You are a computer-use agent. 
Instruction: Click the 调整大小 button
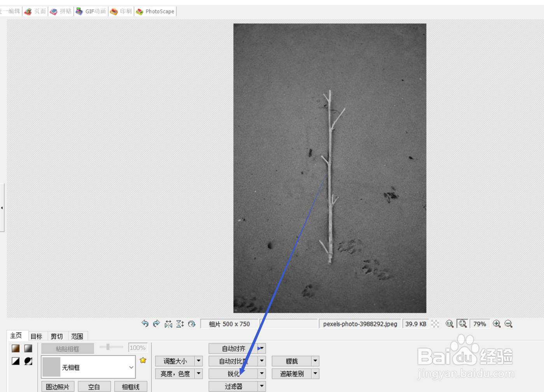[x=175, y=361]
